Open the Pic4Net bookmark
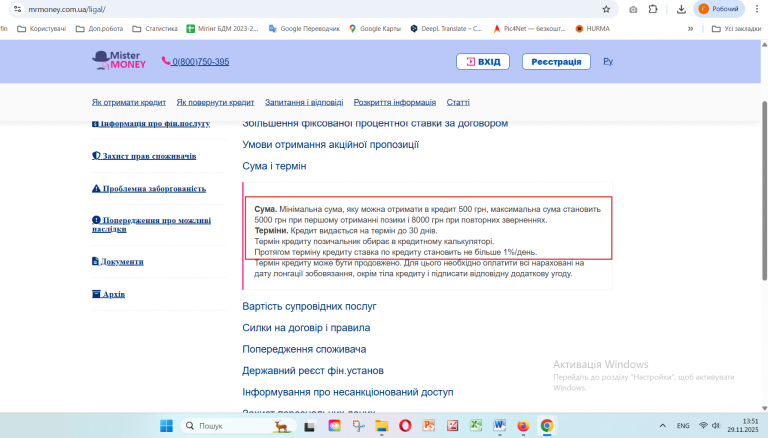This screenshot has height=438, width=768. click(x=529, y=28)
